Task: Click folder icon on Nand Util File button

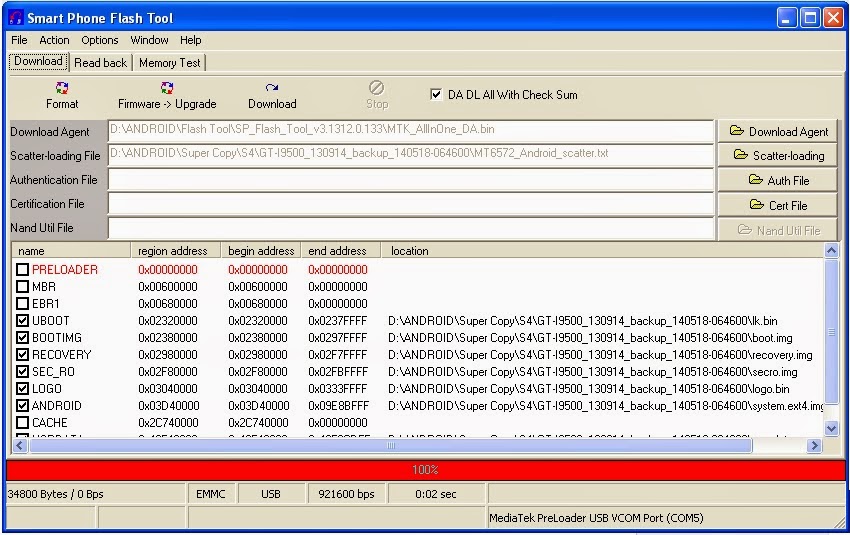Action: point(744,230)
